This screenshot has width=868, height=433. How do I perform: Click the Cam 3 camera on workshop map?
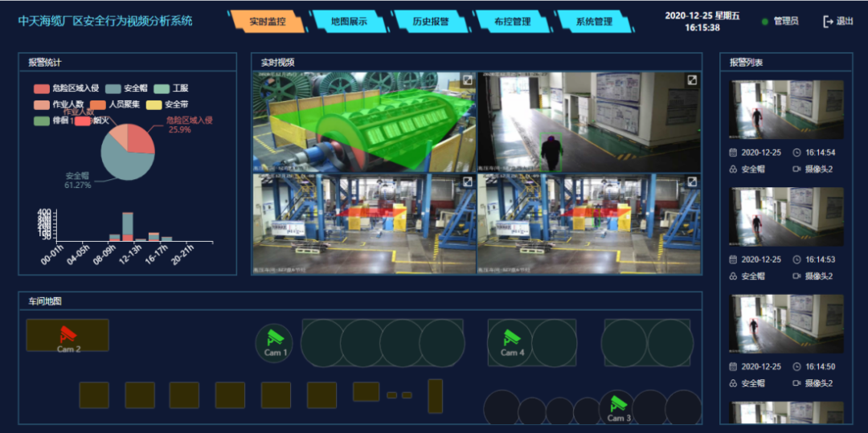pos(619,404)
